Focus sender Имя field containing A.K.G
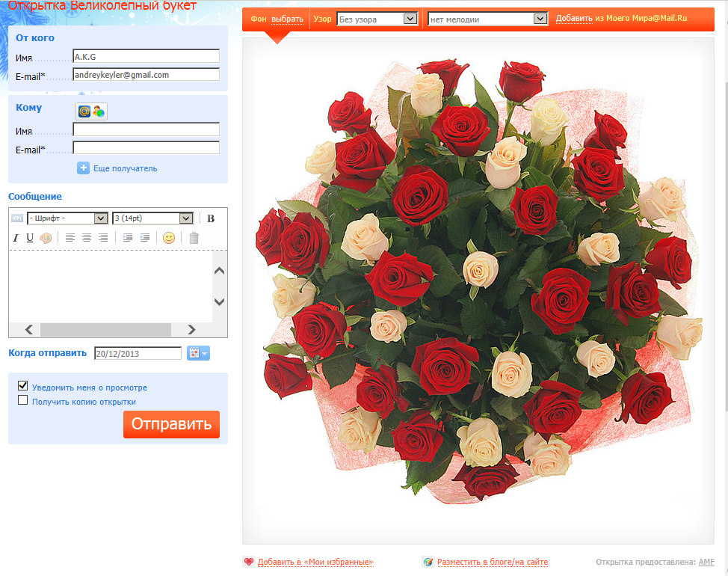 click(x=146, y=56)
